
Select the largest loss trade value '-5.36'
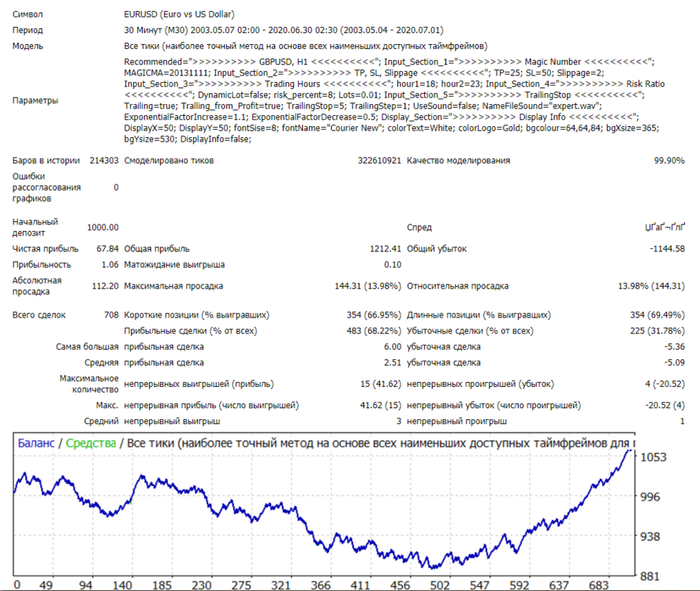point(674,347)
